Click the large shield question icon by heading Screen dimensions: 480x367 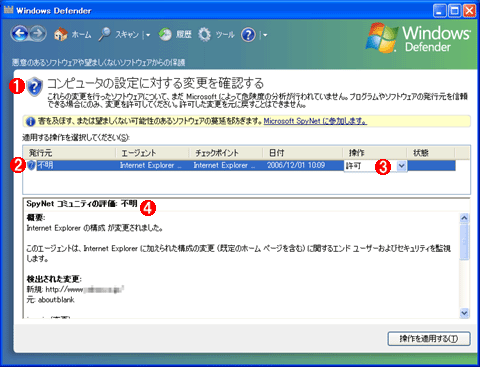[x=35, y=86]
